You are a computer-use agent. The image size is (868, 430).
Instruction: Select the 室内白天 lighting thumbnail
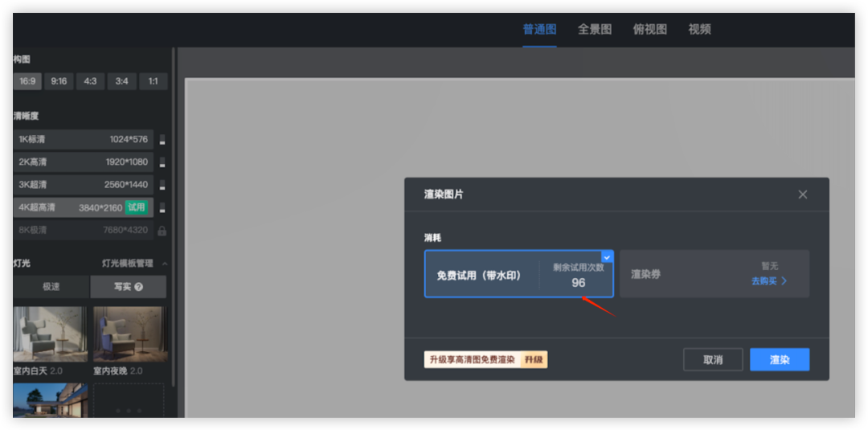[51, 334]
